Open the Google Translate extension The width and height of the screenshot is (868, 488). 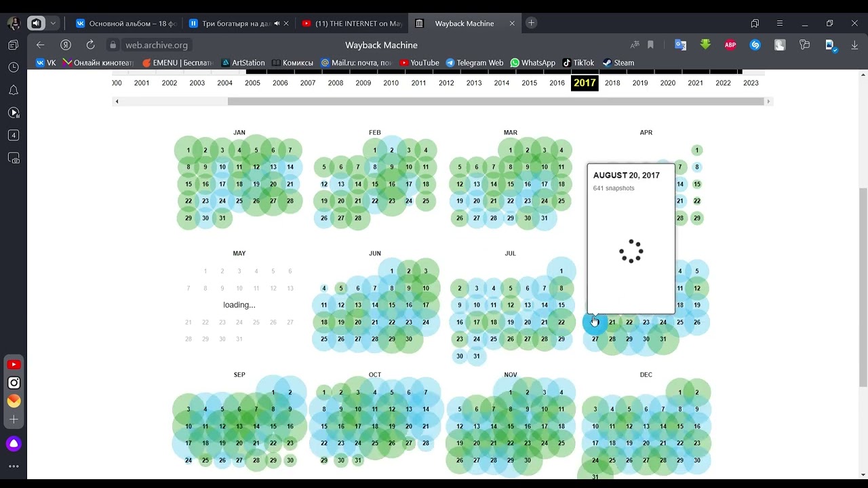pyautogui.click(x=680, y=45)
